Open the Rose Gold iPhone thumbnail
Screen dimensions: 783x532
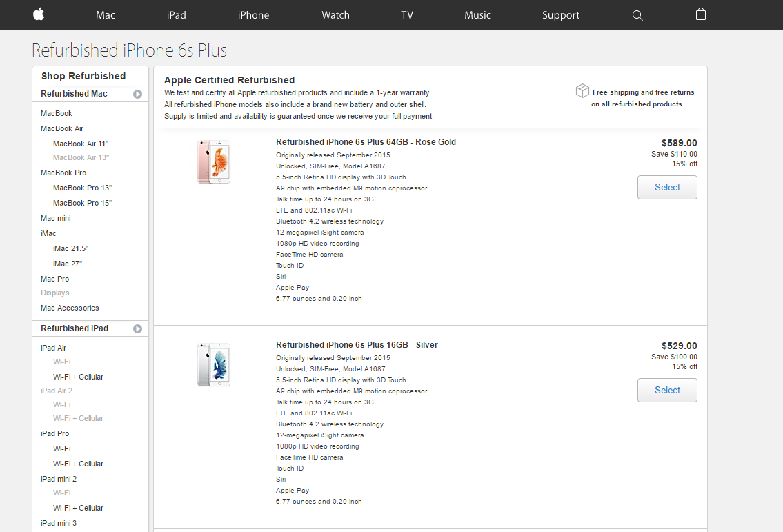click(214, 162)
